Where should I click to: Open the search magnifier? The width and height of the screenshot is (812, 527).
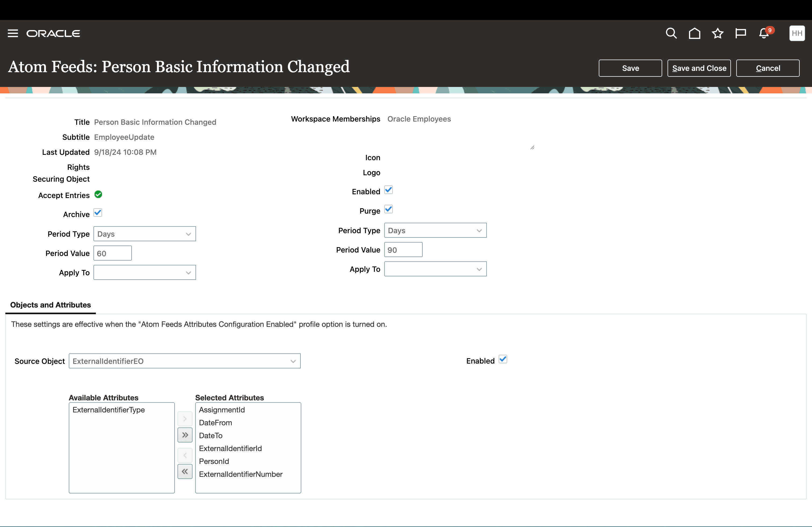(x=671, y=33)
